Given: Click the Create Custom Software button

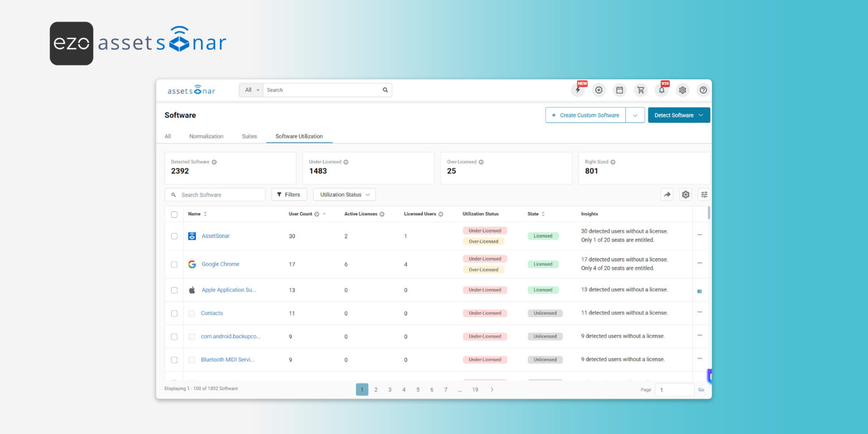Looking at the screenshot, I should coord(585,115).
